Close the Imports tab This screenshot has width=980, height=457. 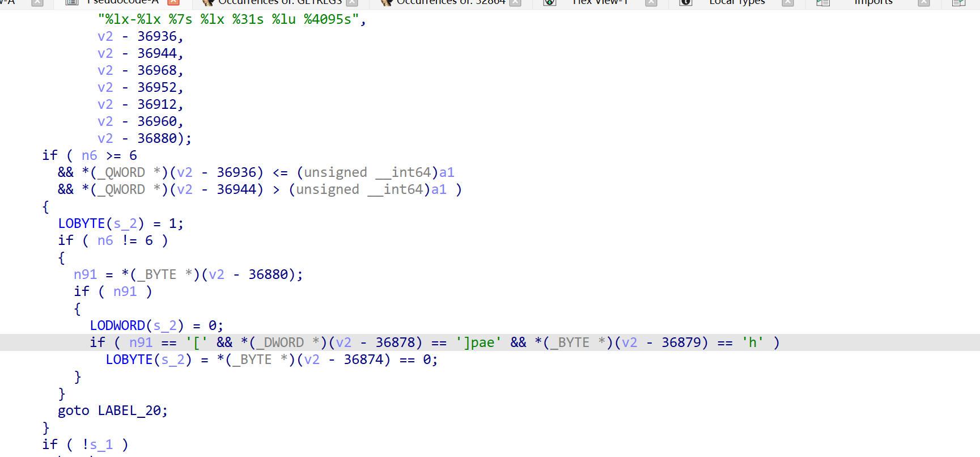click(924, 2)
